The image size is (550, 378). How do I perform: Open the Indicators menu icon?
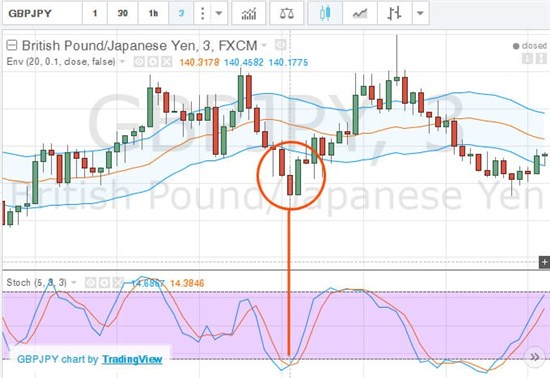(249, 13)
